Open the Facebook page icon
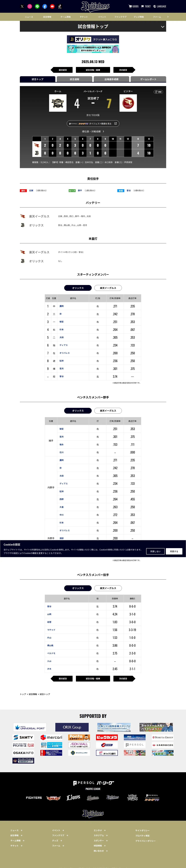The image size is (186, 868). pyautogui.click(x=45, y=6)
